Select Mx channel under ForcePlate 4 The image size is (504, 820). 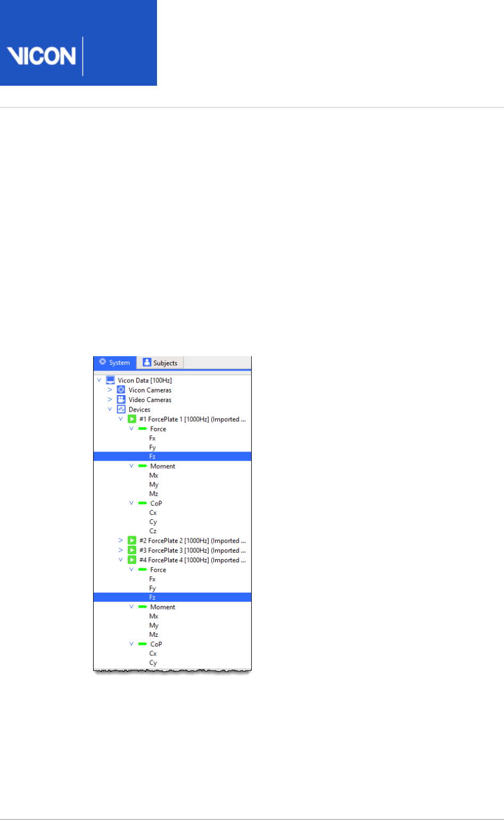pyautogui.click(x=154, y=616)
